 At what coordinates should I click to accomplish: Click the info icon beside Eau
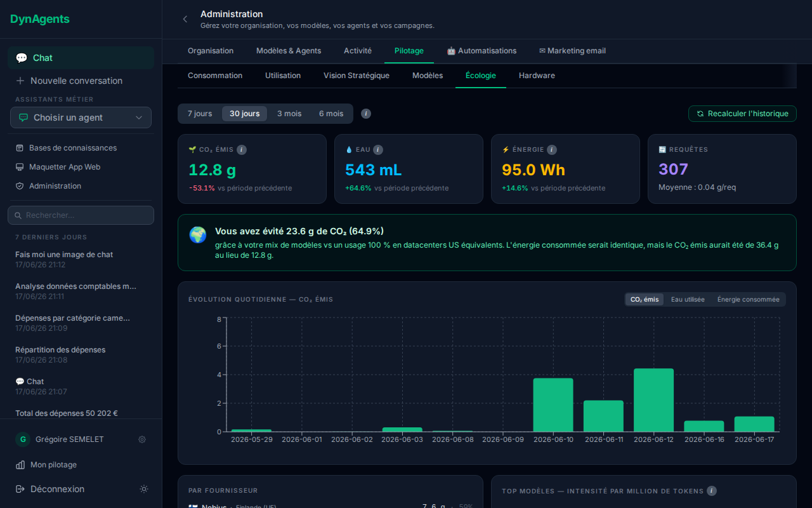[378, 150]
